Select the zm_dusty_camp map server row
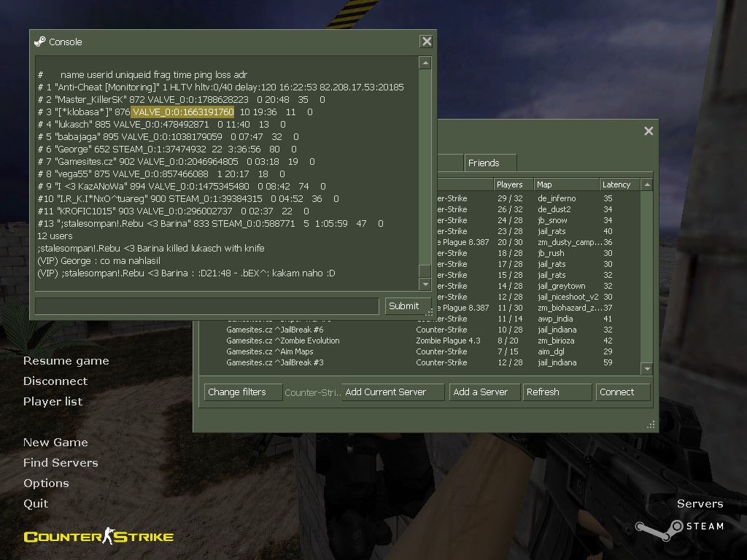The width and height of the screenshot is (747, 560). [539, 242]
